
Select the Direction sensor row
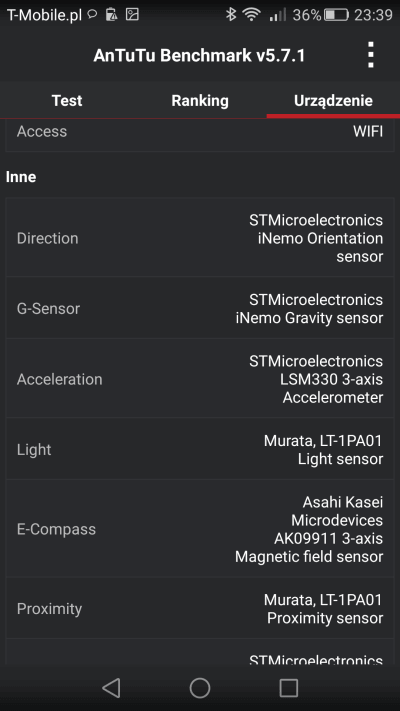pyautogui.click(x=200, y=238)
